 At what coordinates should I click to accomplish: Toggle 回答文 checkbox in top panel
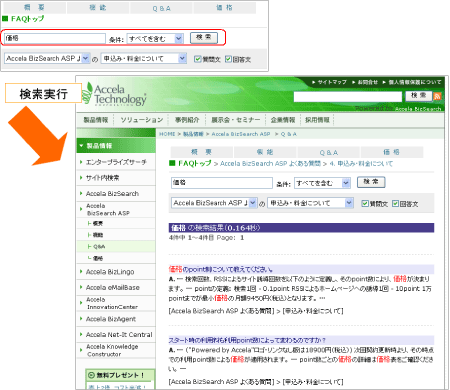228,59
